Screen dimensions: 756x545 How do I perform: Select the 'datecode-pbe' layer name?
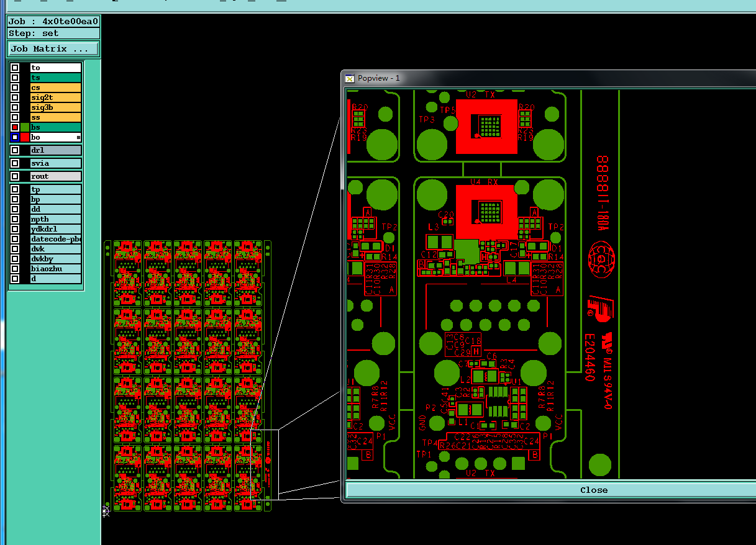[x=56, y=239]
